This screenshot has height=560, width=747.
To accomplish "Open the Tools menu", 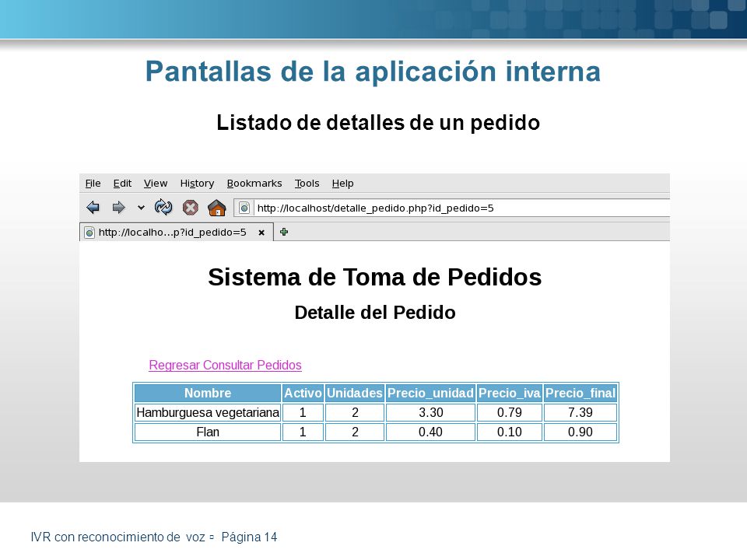I will 307,184.
